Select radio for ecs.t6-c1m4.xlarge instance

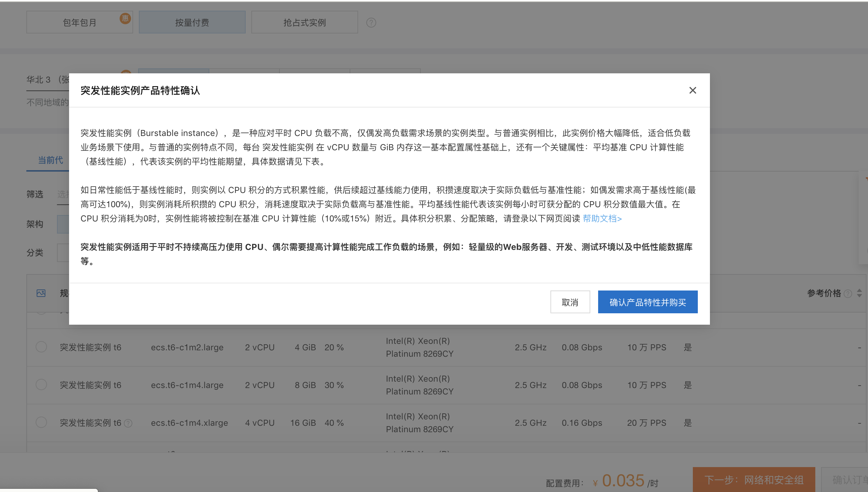41,422
